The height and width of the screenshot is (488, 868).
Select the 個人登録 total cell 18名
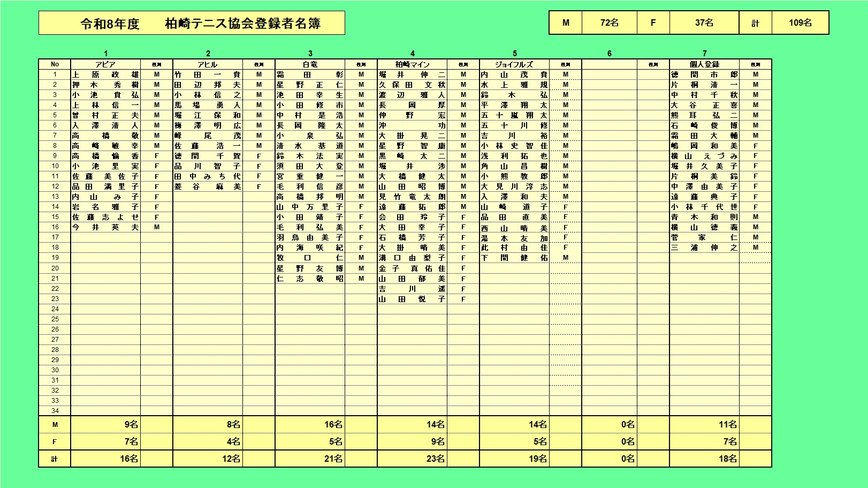point(704,459)
